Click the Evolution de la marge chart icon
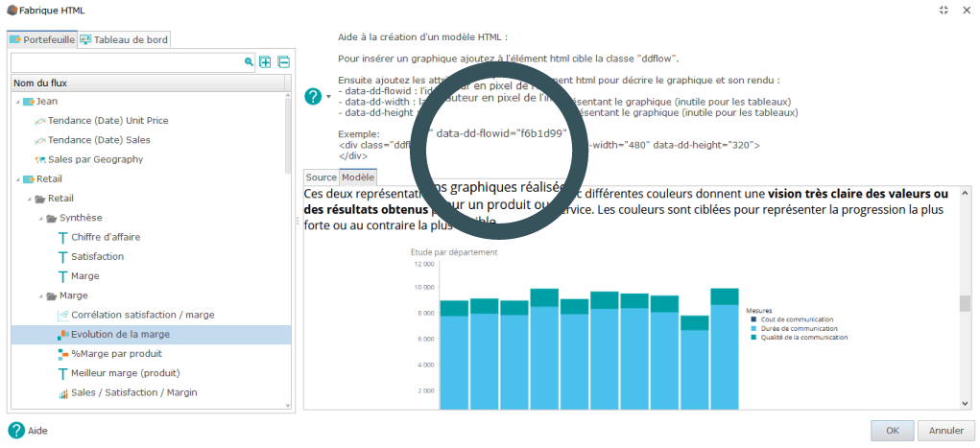 63,334
